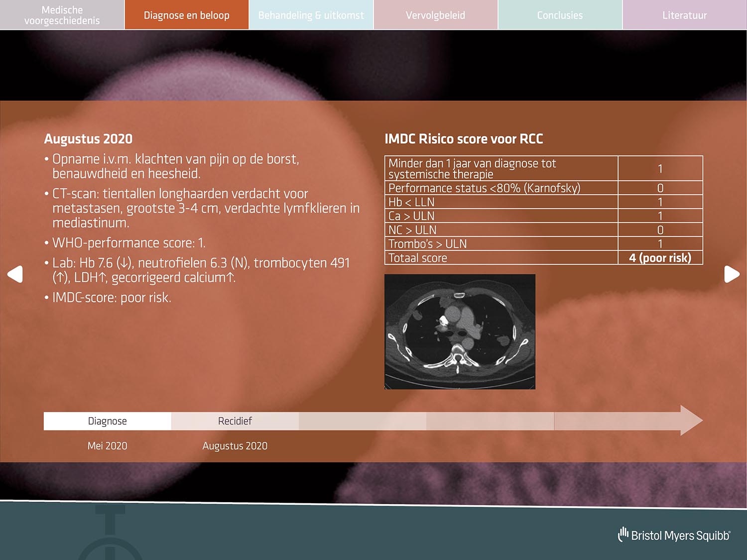Screen dimensions: 747x560
Task: Click the IMDC Risico score voor RCC heading
Action: pos(464,139)
